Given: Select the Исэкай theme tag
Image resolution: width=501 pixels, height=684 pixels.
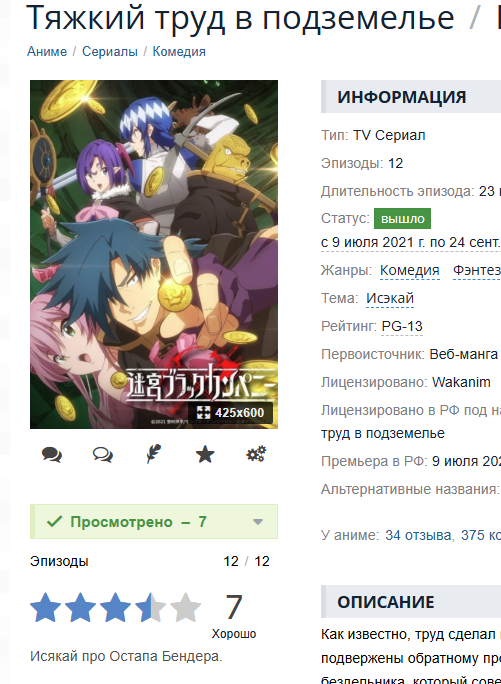Looking at the screenshot, I should pyautogui.click(x=390, y=298).
